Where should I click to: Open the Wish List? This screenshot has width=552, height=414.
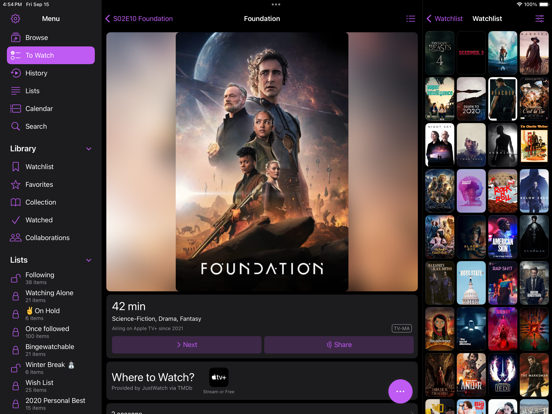[x=51, y=385]
